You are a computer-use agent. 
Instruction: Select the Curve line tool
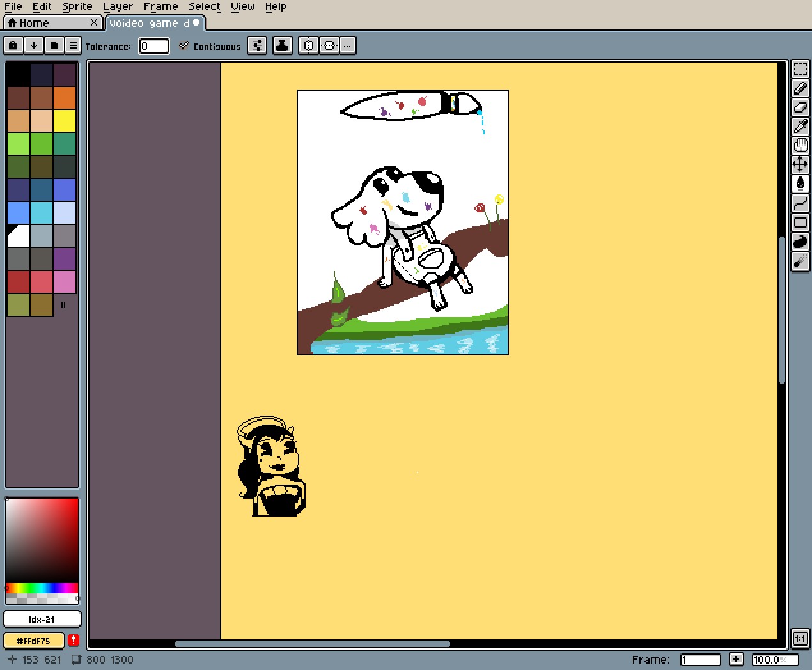[800, 203]
